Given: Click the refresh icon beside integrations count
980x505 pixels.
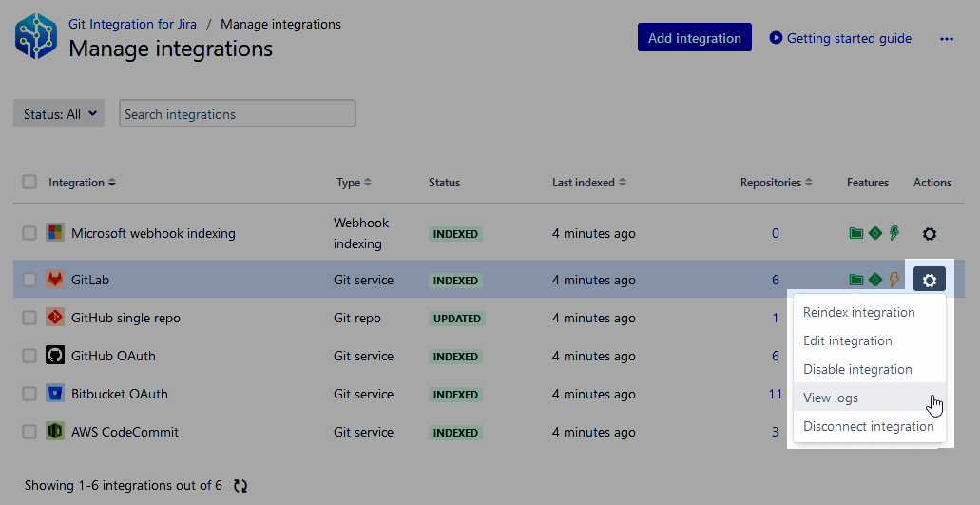Looking at the screenshot, I should coord(240,486).
